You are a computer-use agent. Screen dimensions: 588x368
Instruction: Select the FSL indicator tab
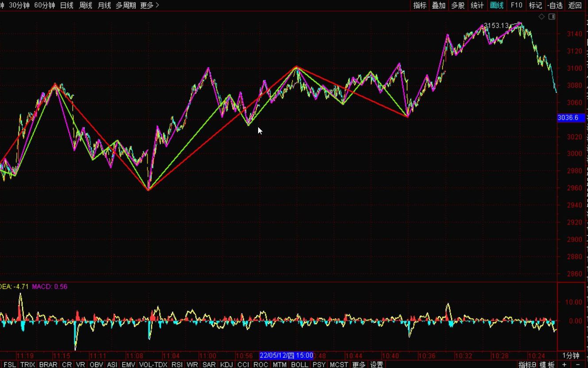[x=9, y=364]
